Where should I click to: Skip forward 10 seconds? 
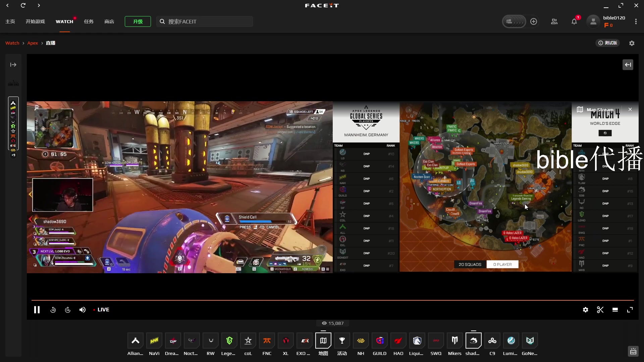(x=68, y=310)
